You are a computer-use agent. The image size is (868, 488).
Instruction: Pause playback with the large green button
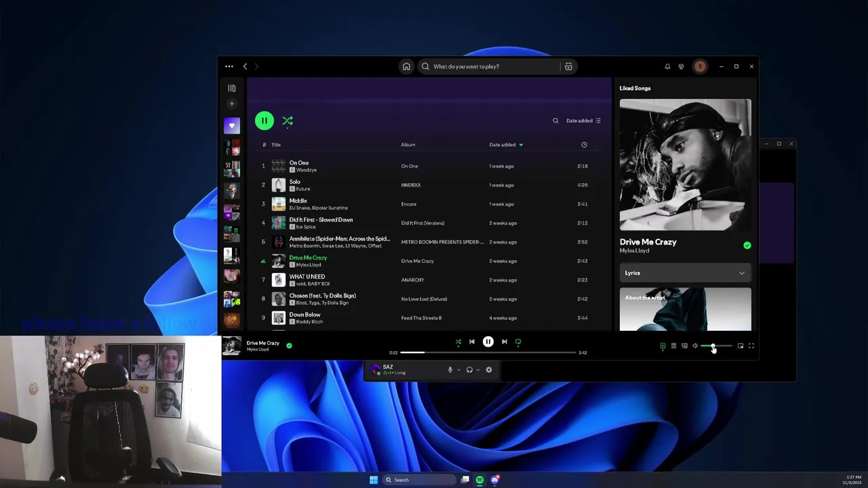click(x=264, y=121)
